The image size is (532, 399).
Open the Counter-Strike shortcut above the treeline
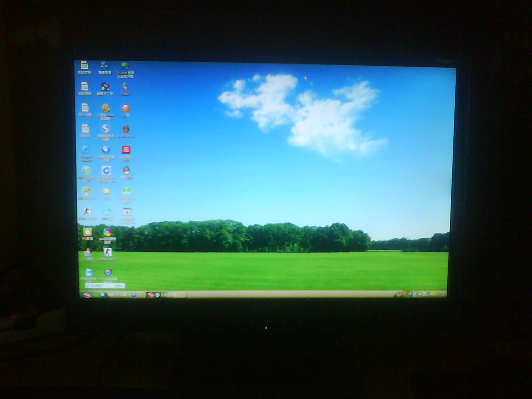pos(87,211)
